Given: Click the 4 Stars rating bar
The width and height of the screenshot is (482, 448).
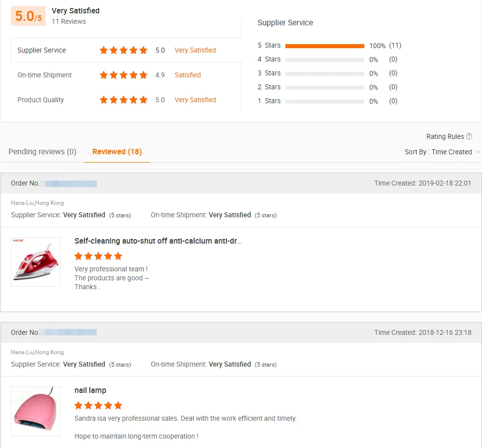Looking at the screenshot, I should pos(325,60).
